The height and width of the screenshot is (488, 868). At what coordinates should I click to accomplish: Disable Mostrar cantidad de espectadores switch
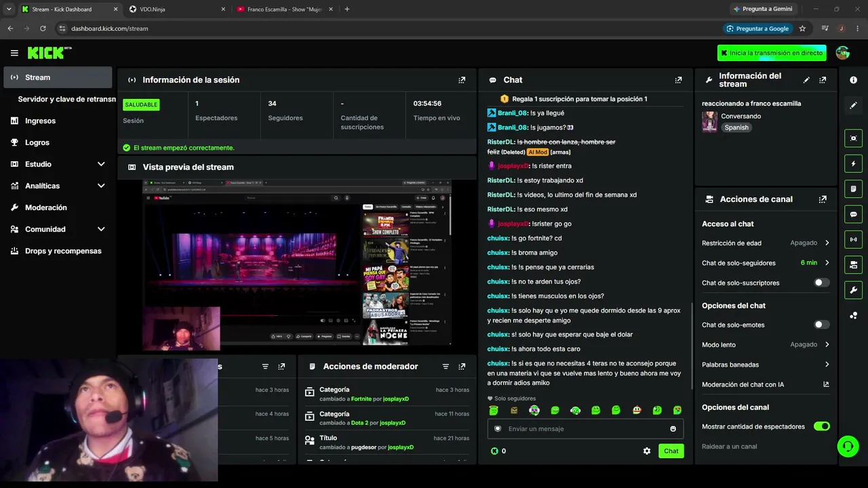coord(821,426)
